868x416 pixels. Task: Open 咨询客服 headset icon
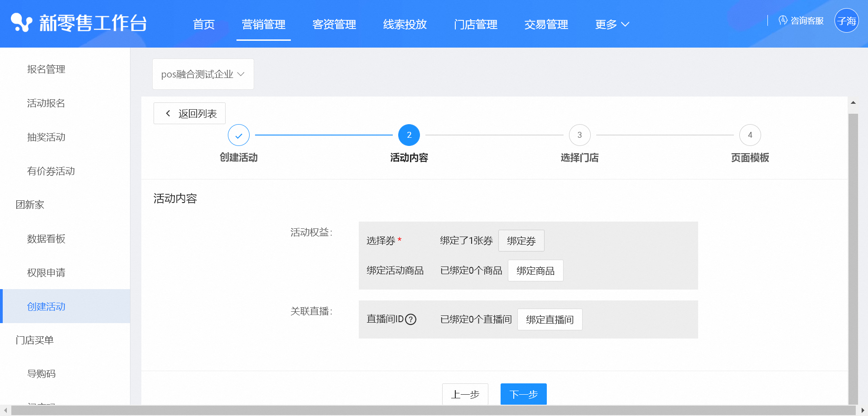click(783, 20)
